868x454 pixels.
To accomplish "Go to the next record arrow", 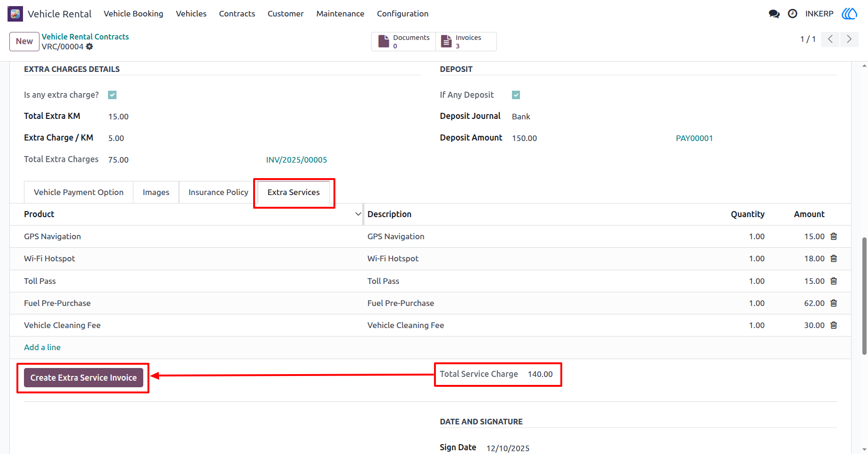I will [x=849, y=39].
